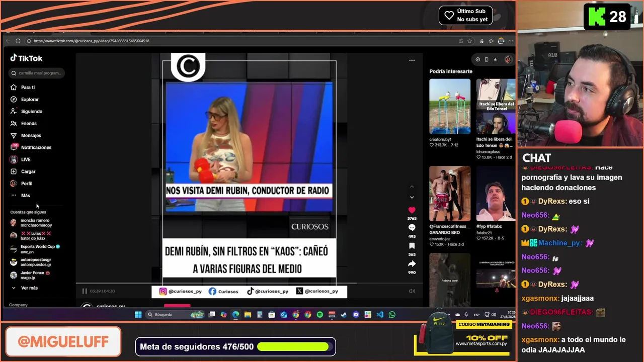644x362 pixels.
Task: Mute video with speaker icon
Action: 412,291
